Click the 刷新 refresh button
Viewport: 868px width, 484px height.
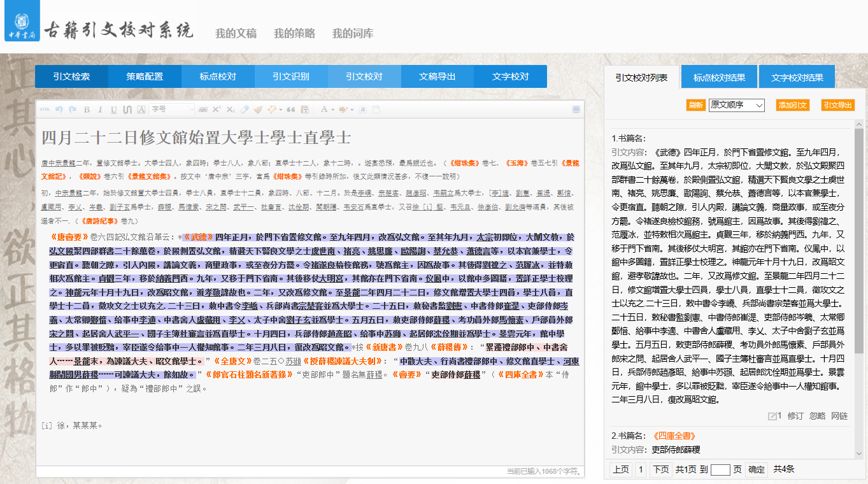pos(695,105)
